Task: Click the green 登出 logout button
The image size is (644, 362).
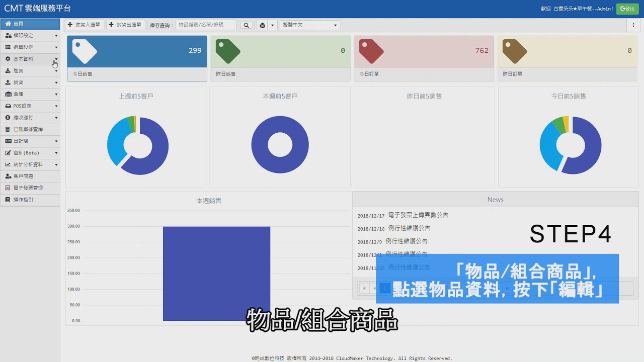Action: coord(627,9)
